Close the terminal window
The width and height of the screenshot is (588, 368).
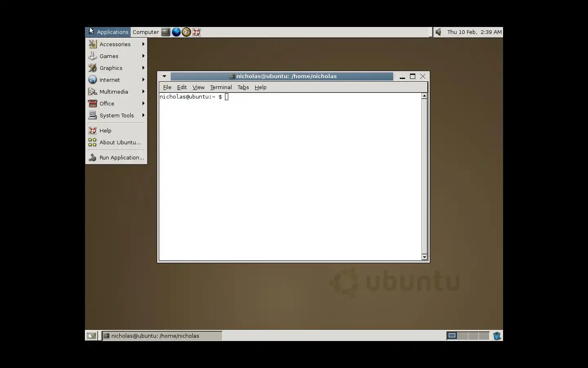[x=423, y=76]
